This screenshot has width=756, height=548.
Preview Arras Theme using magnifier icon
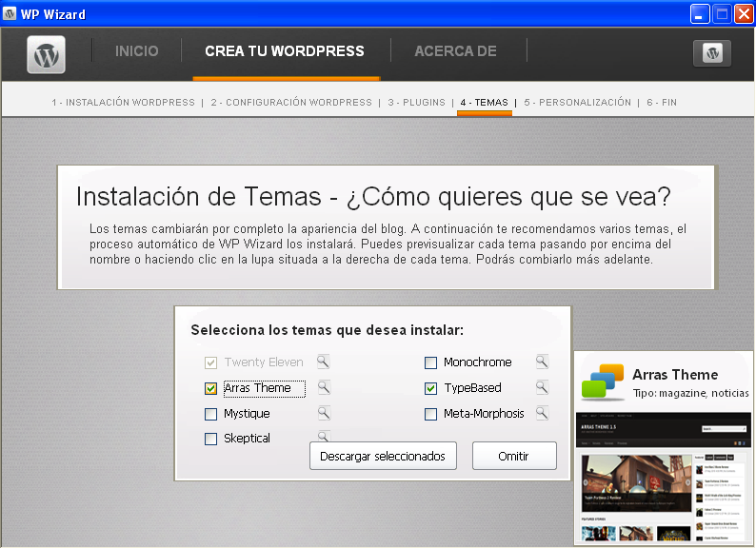click(324, 387)
